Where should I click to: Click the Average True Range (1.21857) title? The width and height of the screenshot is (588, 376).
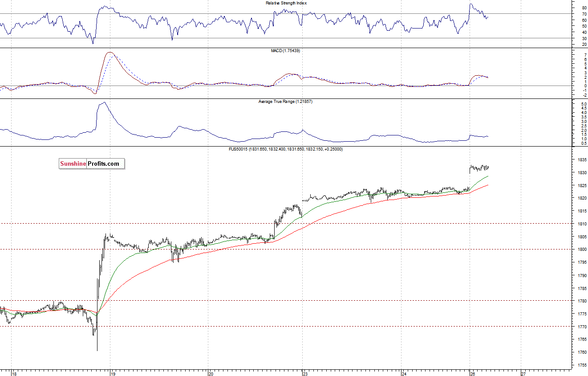[285, 102]
